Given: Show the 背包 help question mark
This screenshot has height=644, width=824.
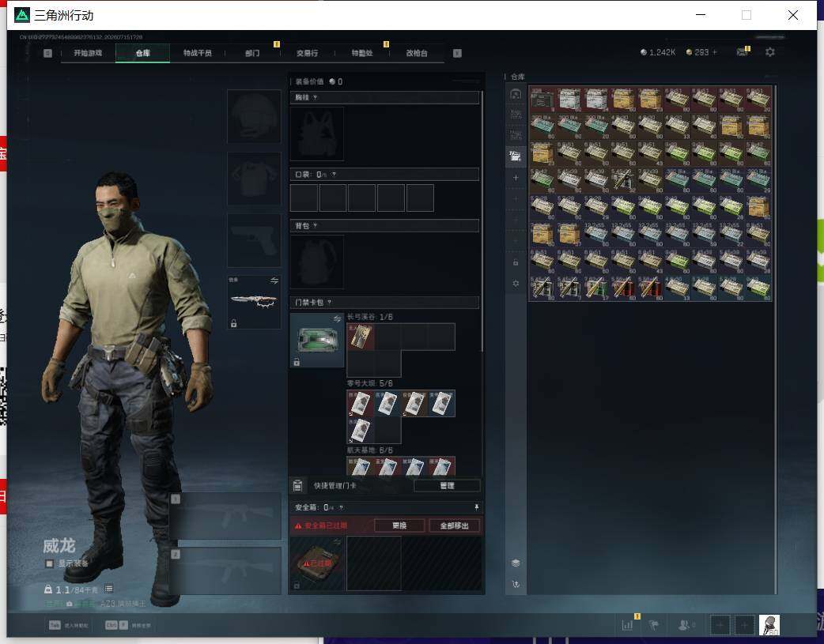Looking at the screenshot, I should pos(315,226).
